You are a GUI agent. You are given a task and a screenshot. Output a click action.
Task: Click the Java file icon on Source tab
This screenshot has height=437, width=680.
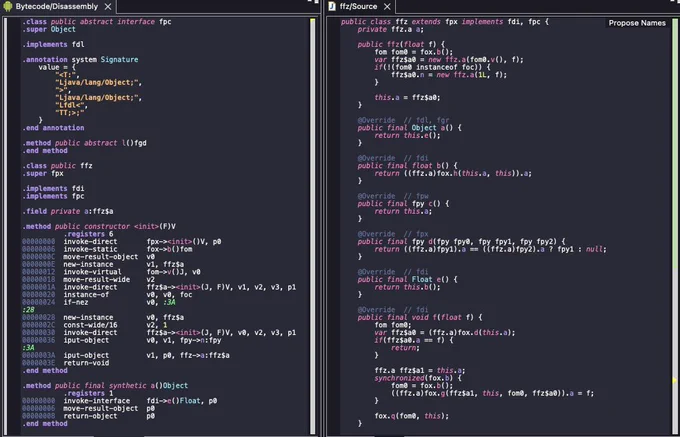click(x=332, y=6)
